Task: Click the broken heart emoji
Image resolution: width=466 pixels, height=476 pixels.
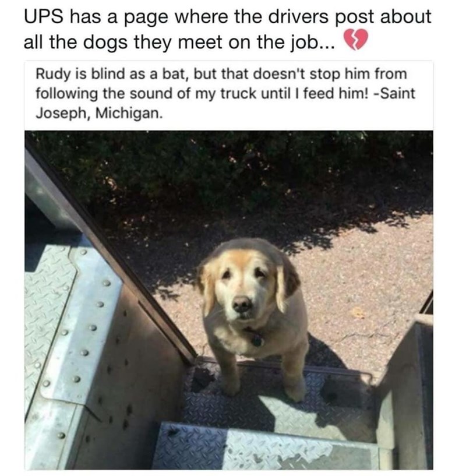Action: 355,40
